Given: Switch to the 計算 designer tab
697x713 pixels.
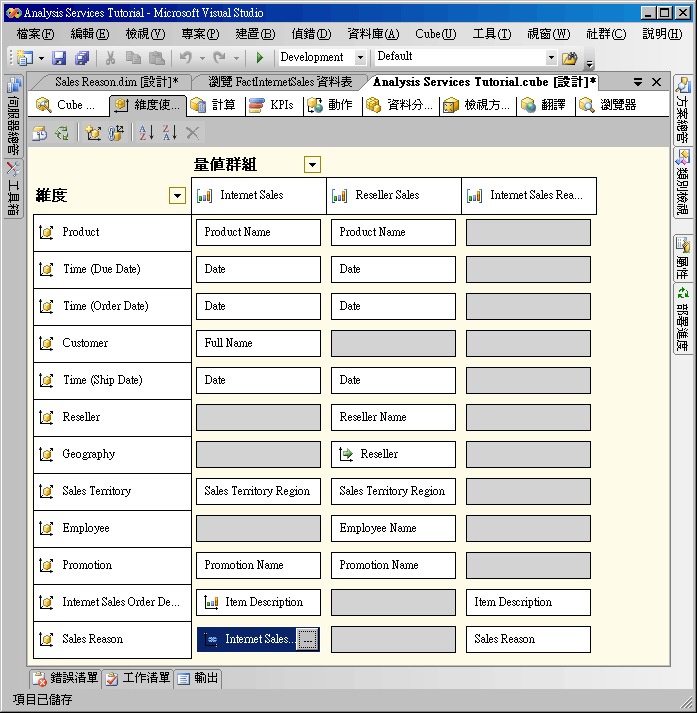Looking at the screenshot, I should click(x=216, y=105).
